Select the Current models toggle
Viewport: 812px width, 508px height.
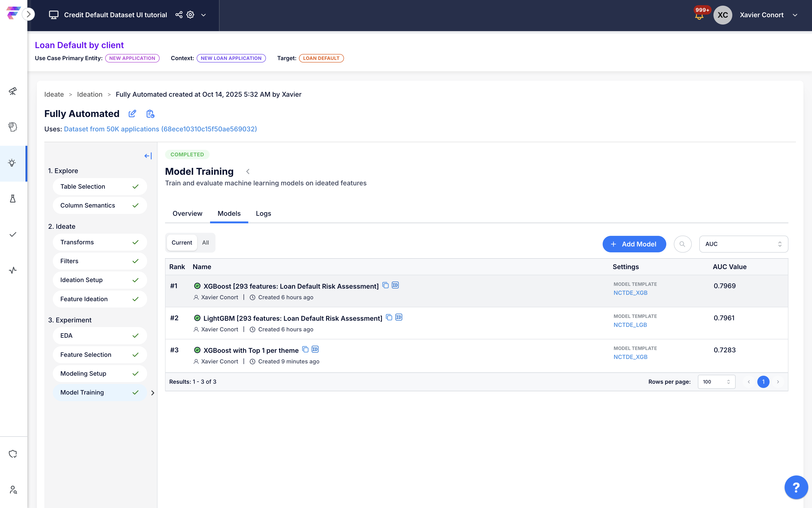pyautogui.click(x=182, y=243)
